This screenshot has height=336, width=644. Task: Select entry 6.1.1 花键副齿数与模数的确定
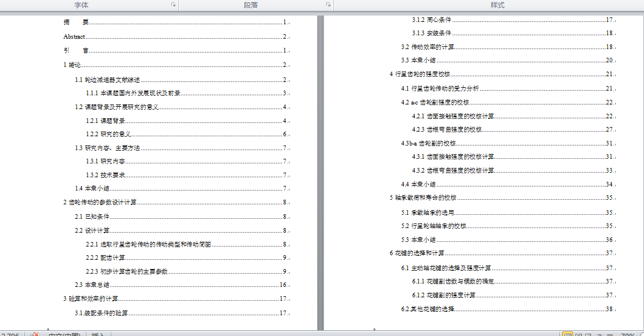click(x=514, y=281)
